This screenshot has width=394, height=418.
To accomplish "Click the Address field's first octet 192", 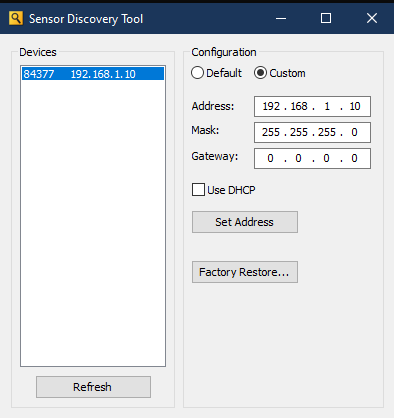I will click(271, 106).
